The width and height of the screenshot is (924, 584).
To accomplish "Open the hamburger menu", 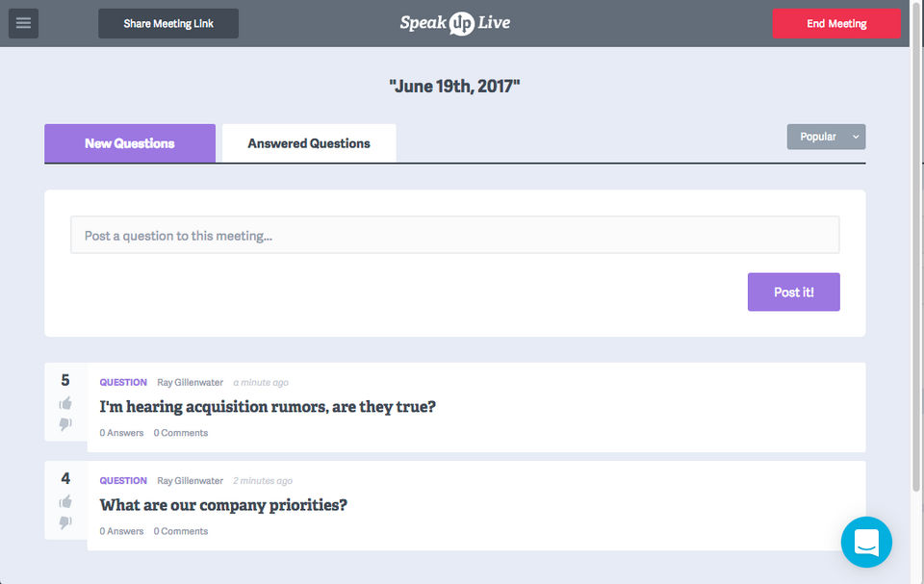I will (x=23, y=23).
